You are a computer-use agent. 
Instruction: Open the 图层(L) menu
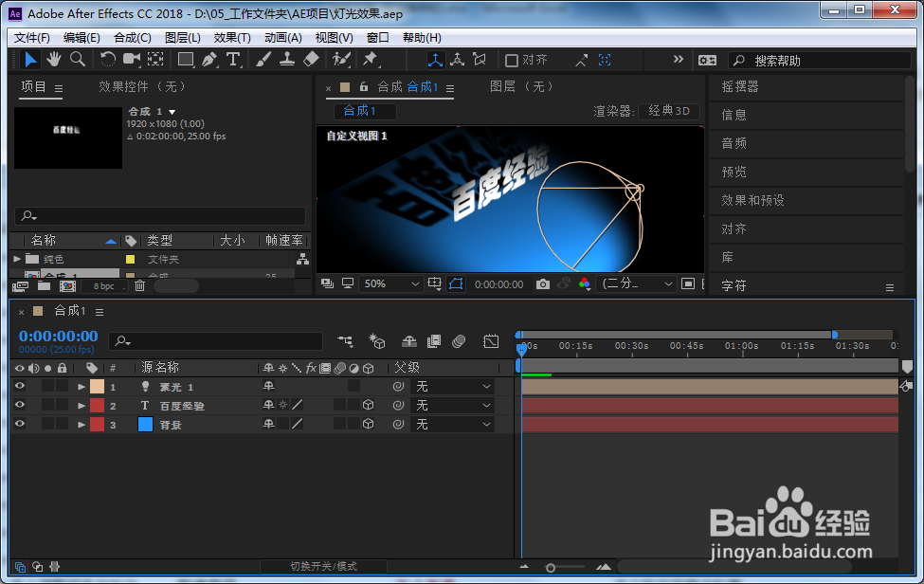point(183,38)
